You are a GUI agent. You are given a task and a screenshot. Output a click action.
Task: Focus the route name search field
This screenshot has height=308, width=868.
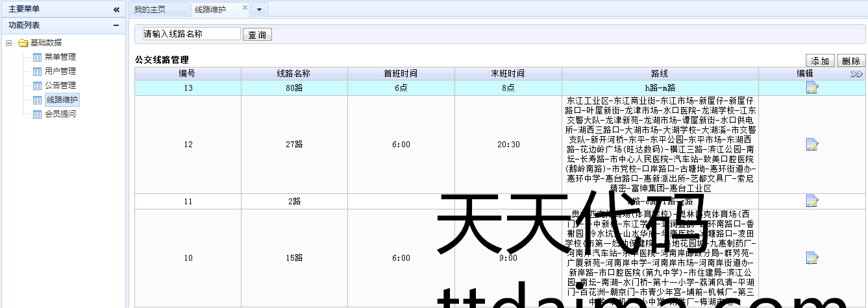191,34
